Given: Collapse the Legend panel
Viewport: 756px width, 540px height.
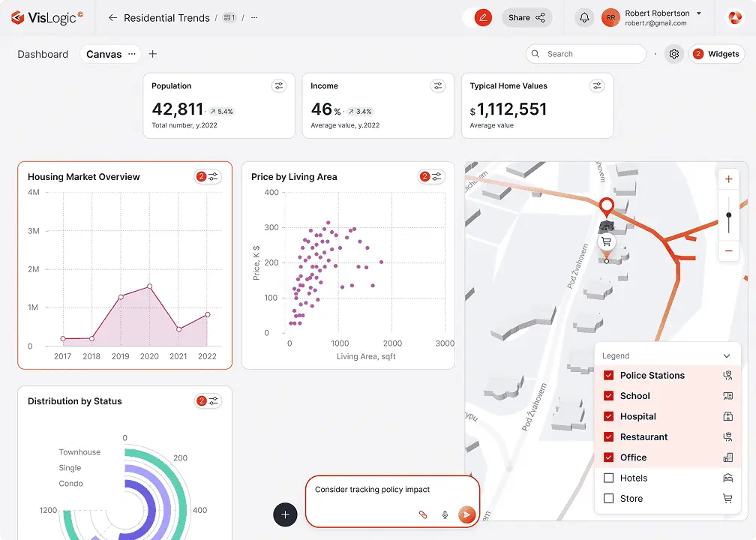Looking at the screenshot, I should (727, 355).
